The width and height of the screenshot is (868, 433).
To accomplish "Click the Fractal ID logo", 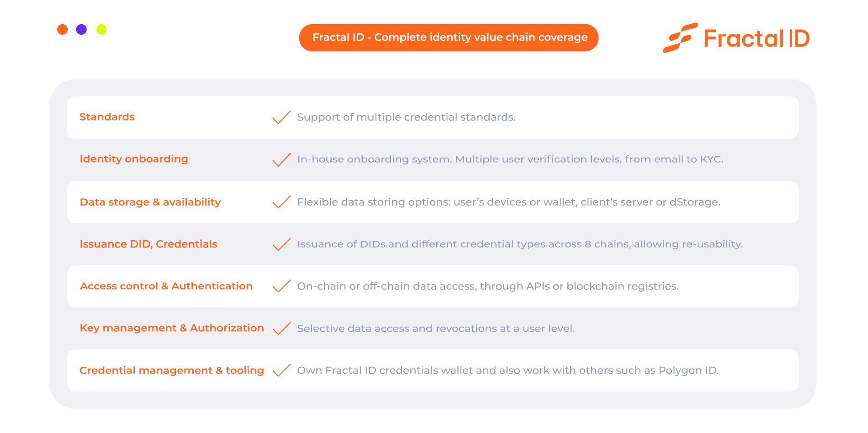I will 736,38.
